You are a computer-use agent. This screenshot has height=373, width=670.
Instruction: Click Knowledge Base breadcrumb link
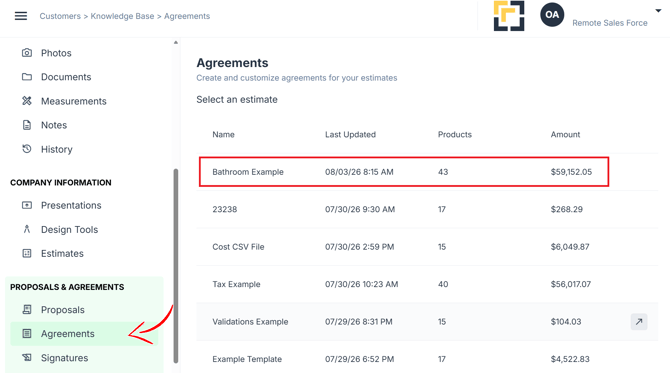click(122, 16)
